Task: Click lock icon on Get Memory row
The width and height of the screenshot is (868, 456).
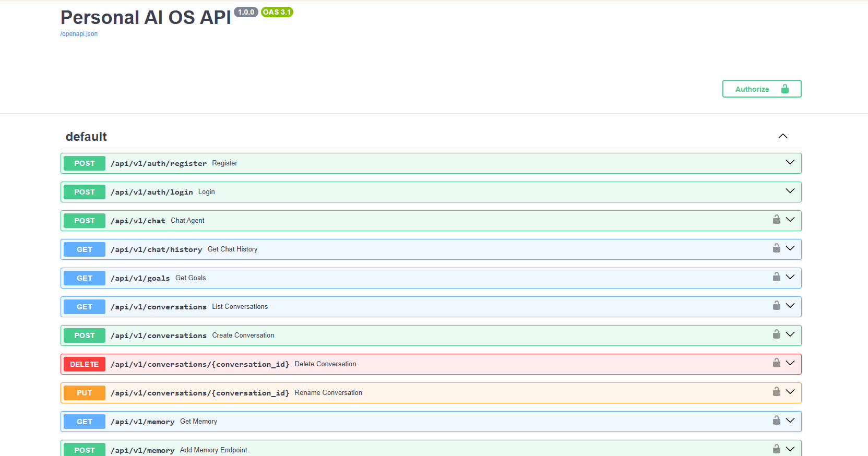Action: 777,420
